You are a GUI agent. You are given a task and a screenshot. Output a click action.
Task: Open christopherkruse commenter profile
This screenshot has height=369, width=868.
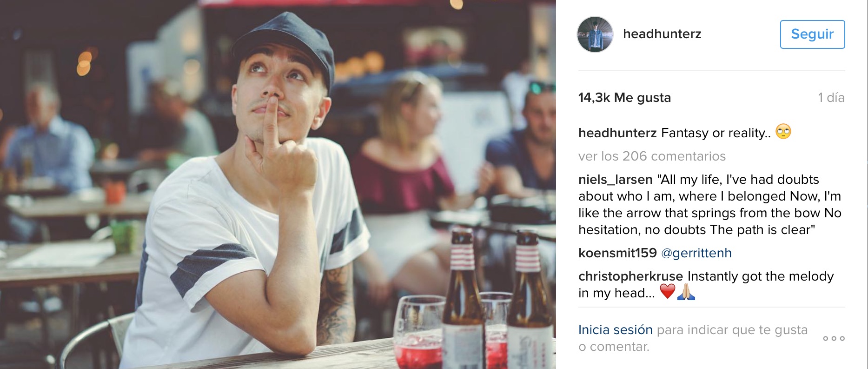[x=630, y=276]
